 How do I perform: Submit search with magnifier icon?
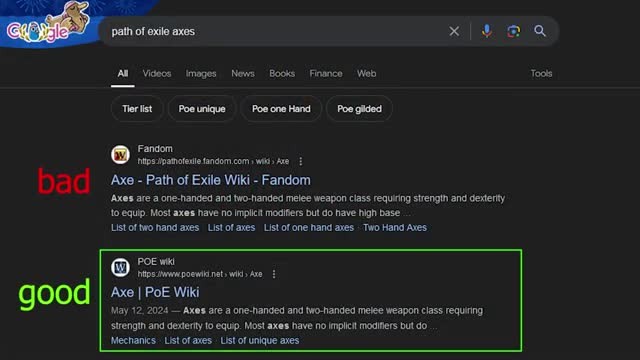(x=540, y=31)
